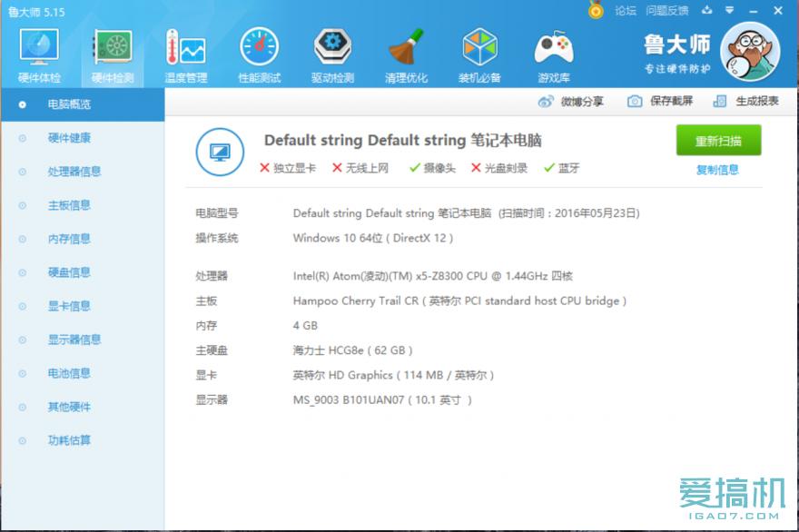Select 主板信息 in the sidebar

pyautogui.click(x=83, y=205)
